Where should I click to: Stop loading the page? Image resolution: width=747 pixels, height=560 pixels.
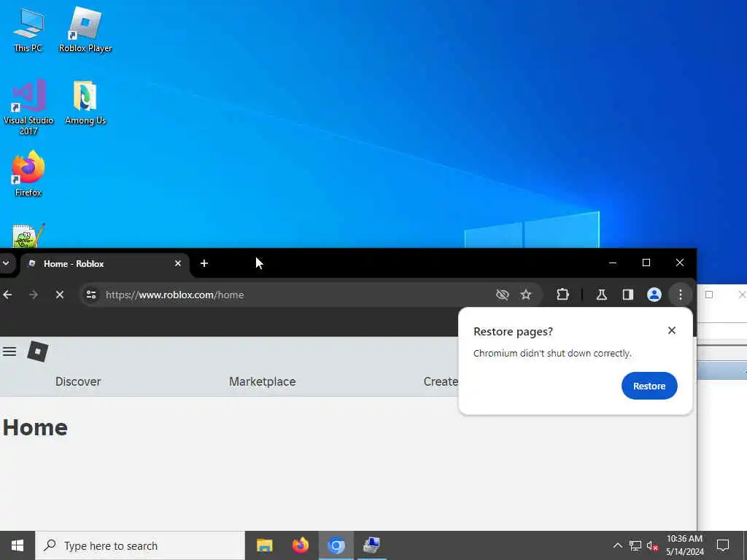(60, 295)
